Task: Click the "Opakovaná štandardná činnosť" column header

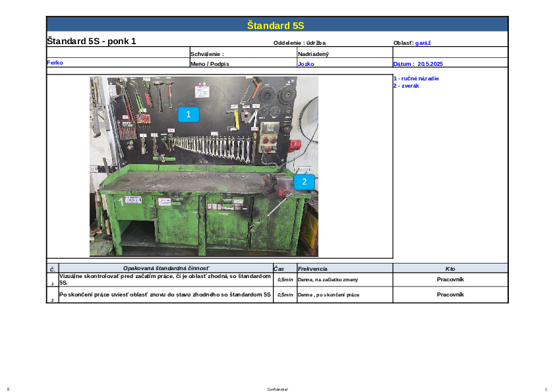Action: point(165,269)
